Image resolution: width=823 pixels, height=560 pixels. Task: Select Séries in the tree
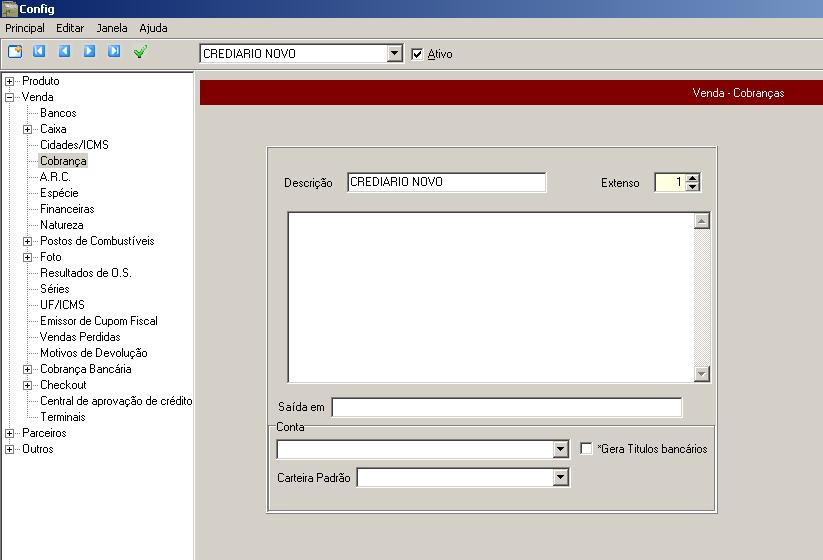55,289
